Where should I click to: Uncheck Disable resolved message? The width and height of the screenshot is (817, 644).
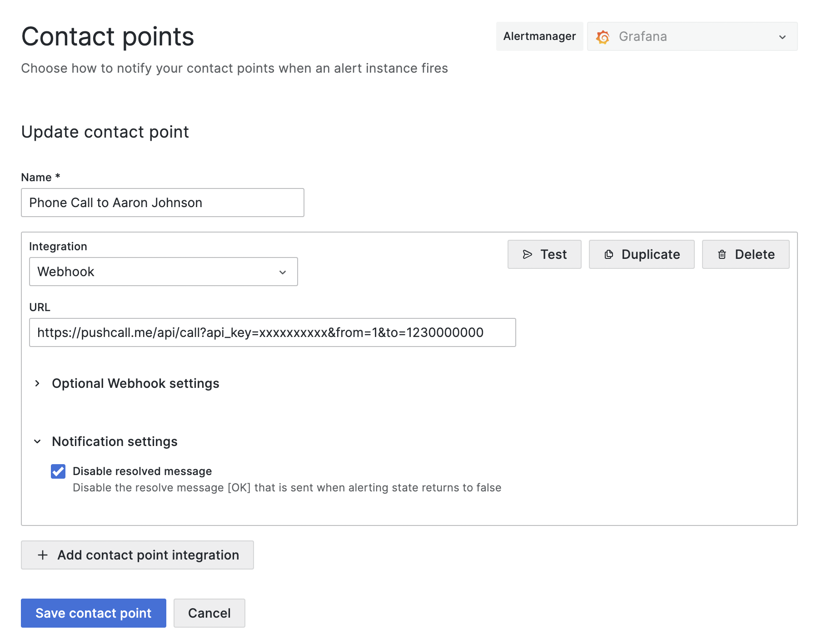[x=58, y=471]
